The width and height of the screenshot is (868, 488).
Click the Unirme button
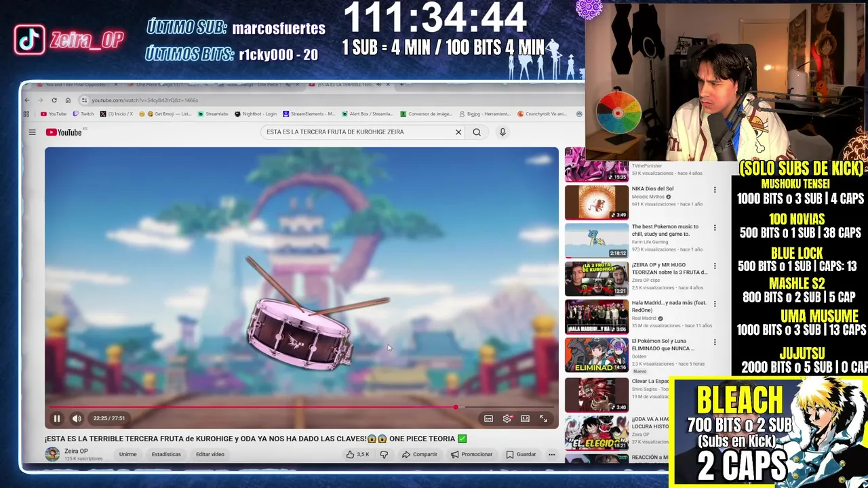coord(127,454)
